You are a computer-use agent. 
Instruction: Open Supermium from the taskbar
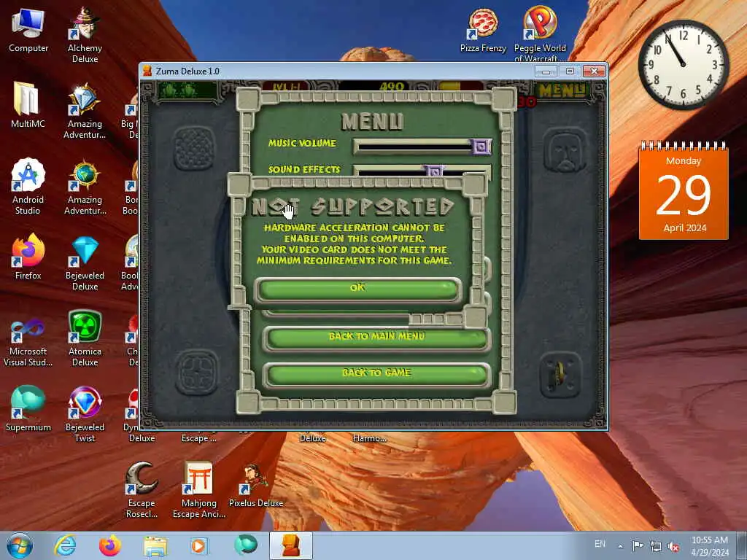click(x=245, y=545)
